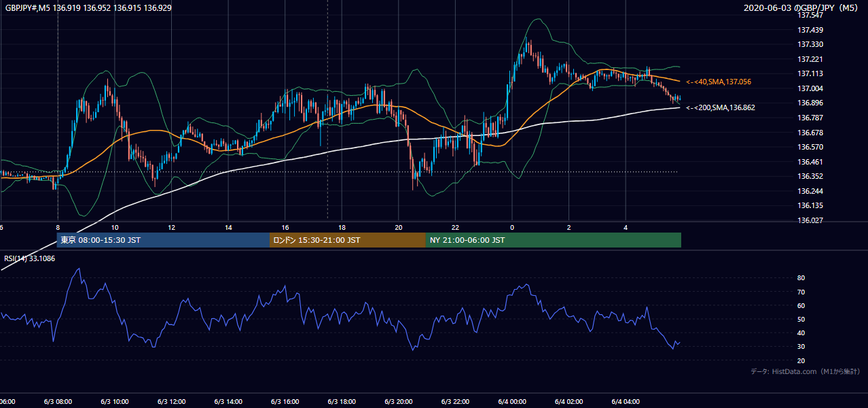This screenshot has height=408, width=868.
Task: Click hour tick 8 under price chart
Action: pos(58,228)
